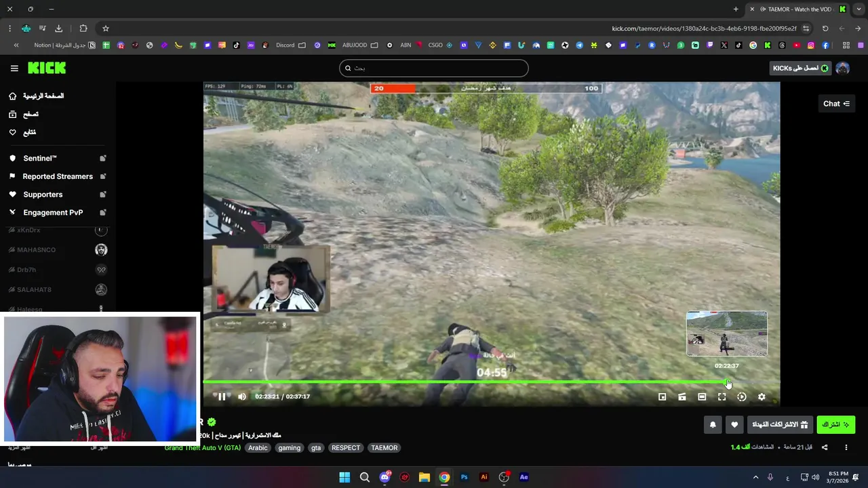Toggle fullscreen in the player
This screenshot has height=488, width=868.
[x=722, y=396]
